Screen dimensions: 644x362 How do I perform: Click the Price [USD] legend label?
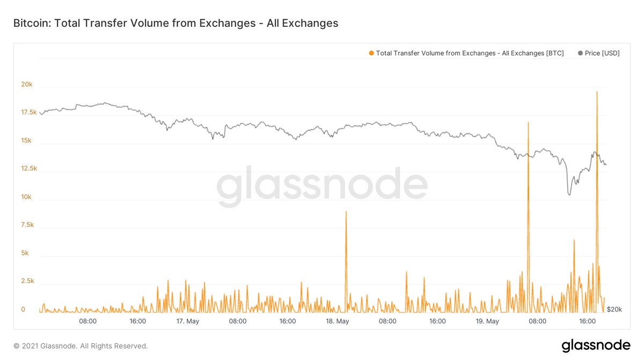[x=603, y=53]
